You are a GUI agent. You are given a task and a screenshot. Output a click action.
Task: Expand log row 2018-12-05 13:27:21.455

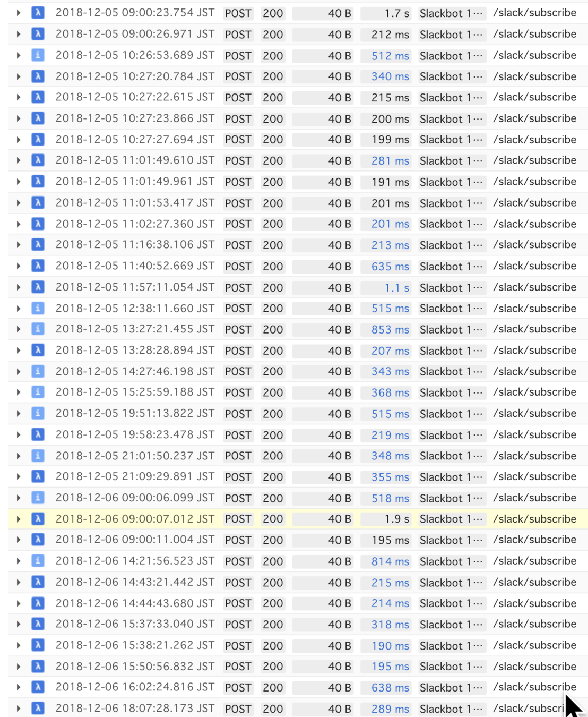[19, 329]
